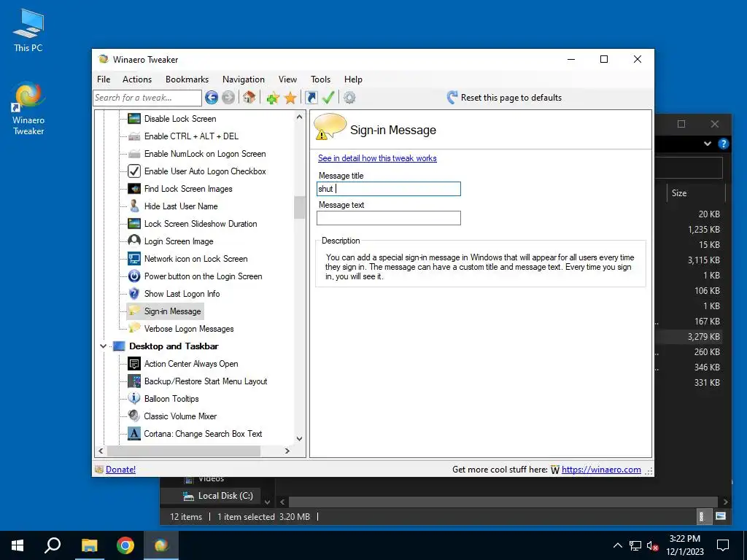Focus the 'Search for a tweak' box

click(147, 98)
